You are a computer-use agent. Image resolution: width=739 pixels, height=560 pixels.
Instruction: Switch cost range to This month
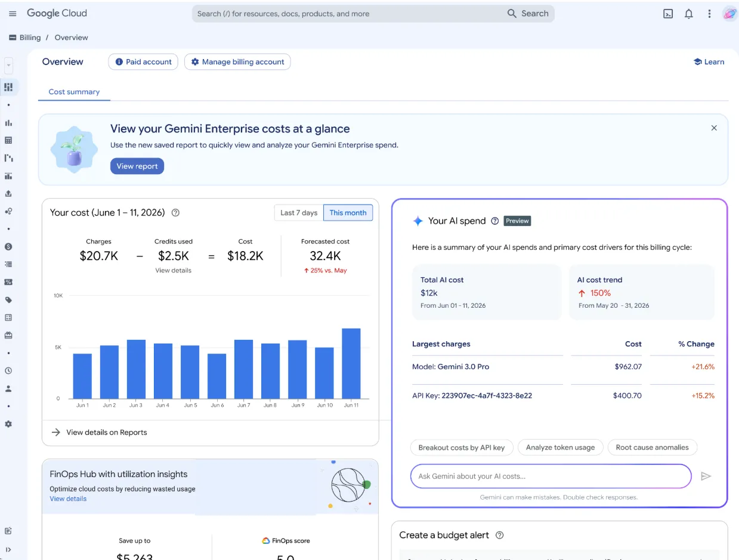click(x=348, y=213)
